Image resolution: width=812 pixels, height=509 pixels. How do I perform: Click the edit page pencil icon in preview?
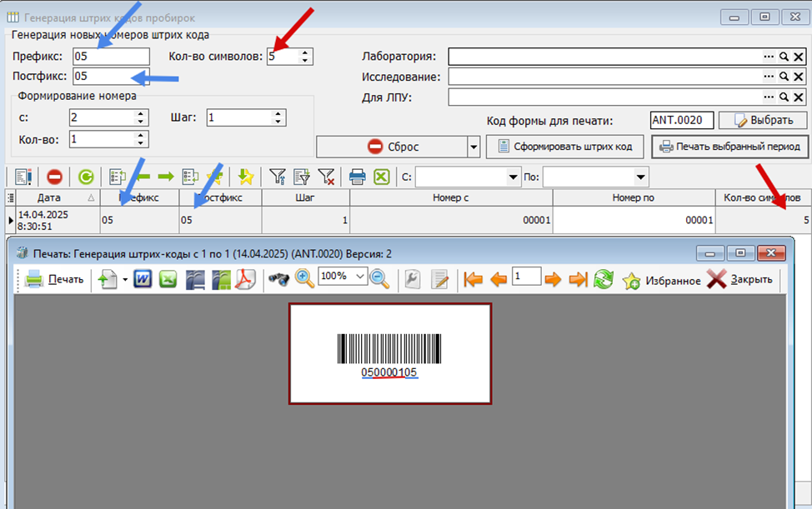tap(440, 279)
